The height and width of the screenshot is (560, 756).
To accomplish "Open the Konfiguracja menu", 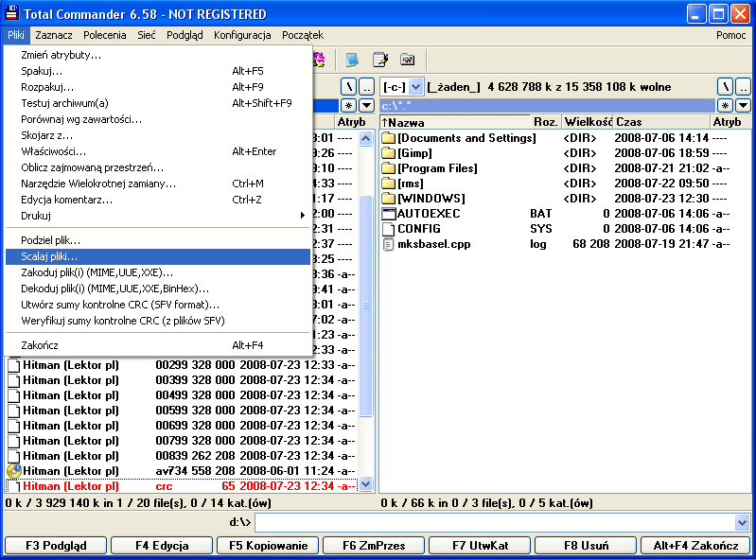I will tap(242, 35).
